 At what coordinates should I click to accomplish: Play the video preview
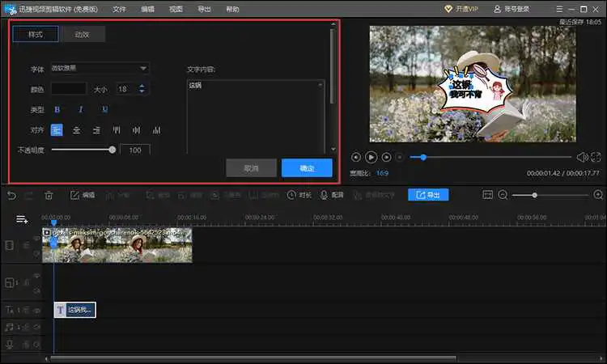click(x=371, y=157)
